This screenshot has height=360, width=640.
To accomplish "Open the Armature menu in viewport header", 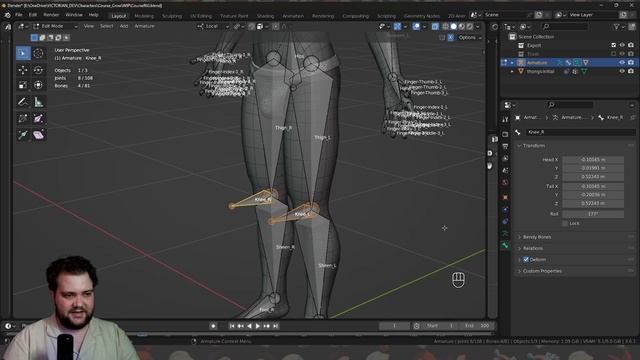I will (144, 26).
